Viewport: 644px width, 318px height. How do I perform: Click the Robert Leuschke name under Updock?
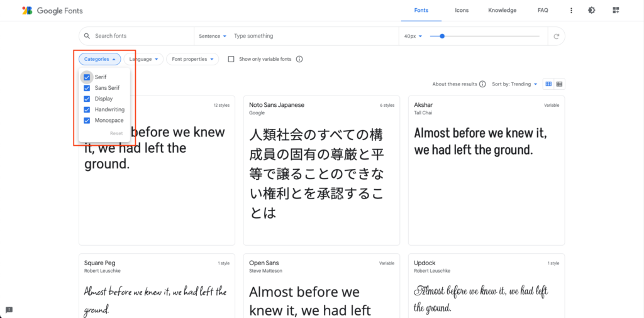pos(432,271)
